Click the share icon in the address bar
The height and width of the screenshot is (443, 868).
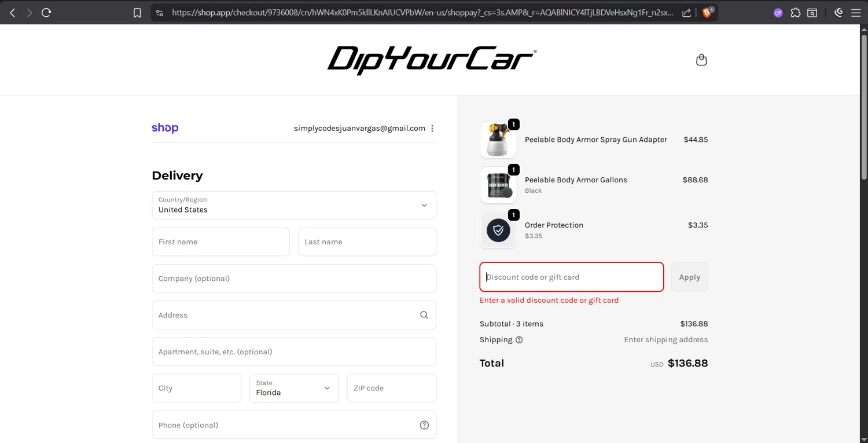point(686,13)
